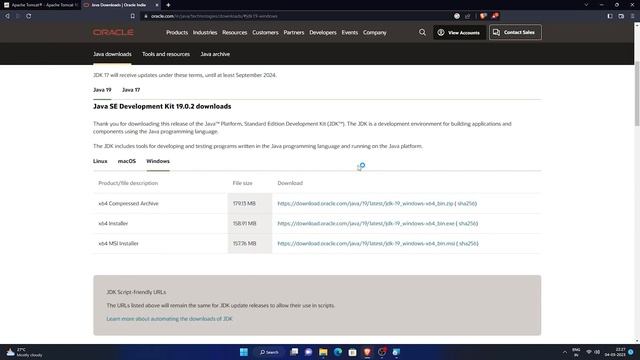The width and height of the screenshot is (640, 360).
Task: Download the x64 MSI Installer link
Action: point(366,243)
